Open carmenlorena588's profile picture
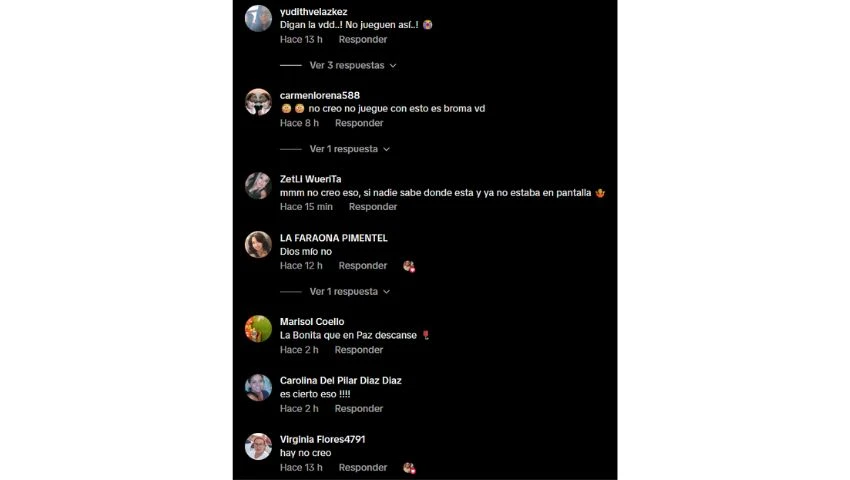The width and height of the screenshot is (850, 480). [258, 102]
